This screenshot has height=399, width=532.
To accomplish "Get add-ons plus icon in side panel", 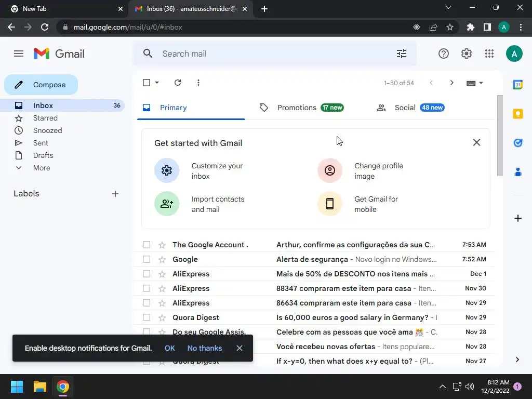I will tap(518, 218).
